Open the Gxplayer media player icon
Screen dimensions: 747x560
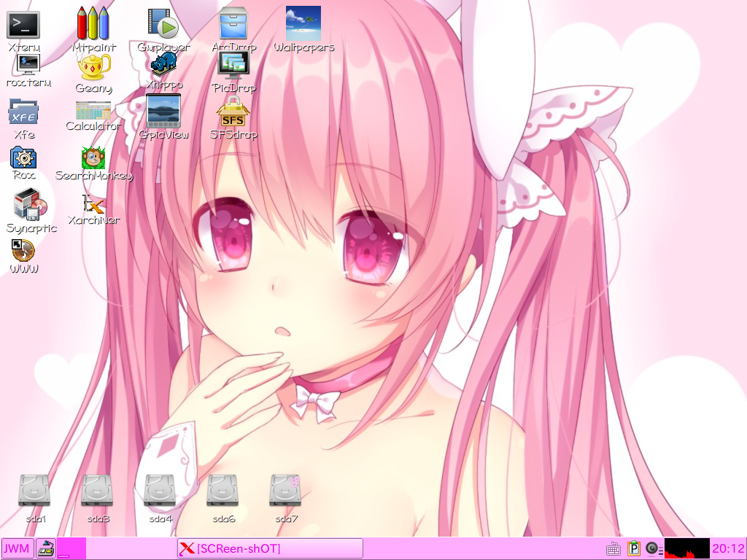[163, 23]
